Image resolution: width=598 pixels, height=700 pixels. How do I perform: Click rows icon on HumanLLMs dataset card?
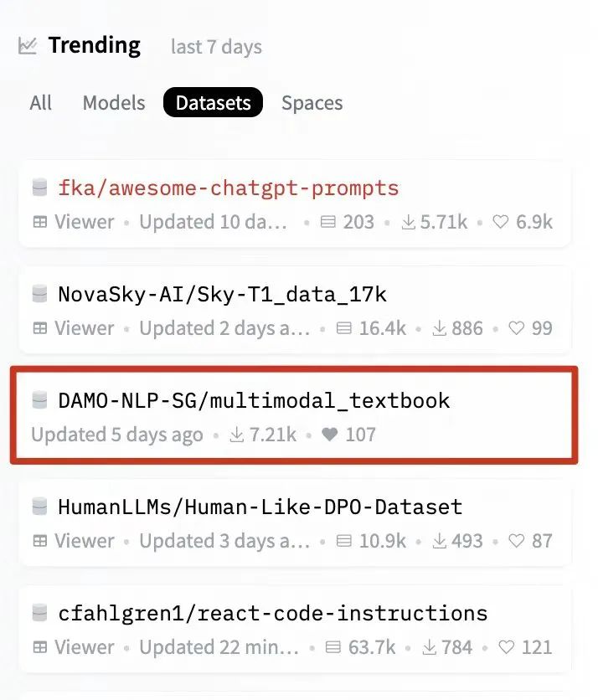coord(343,541)
